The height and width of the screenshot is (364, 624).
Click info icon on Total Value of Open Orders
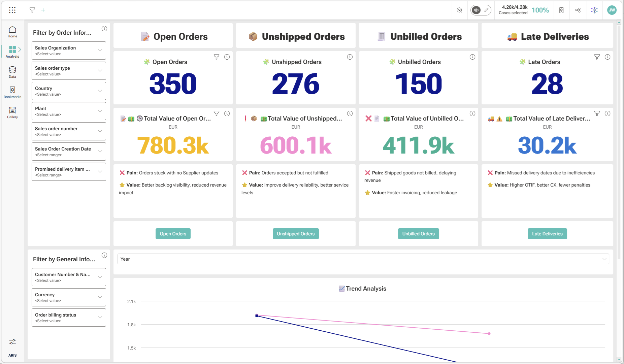[227, 113]
